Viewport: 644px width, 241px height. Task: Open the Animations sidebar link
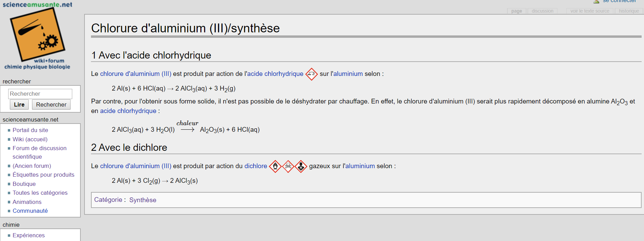point(27,202)
